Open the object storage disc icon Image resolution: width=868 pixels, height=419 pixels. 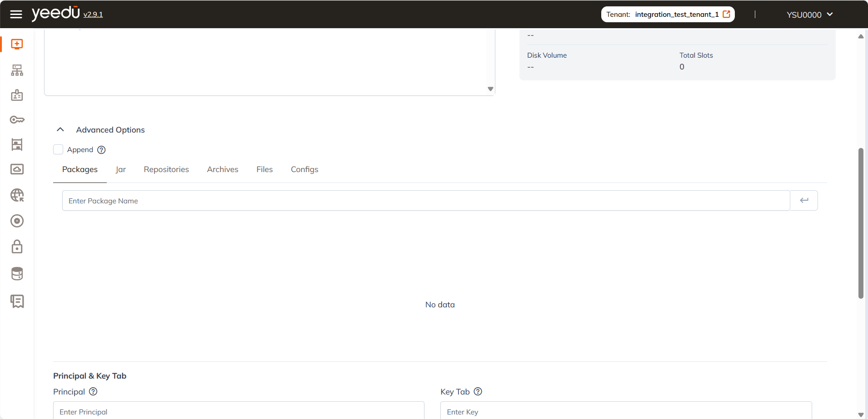pos(16,221)
